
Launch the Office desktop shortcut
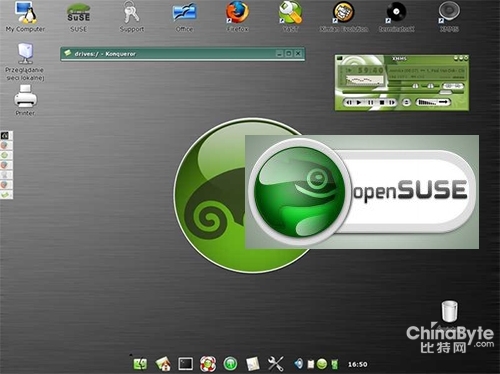pyautogui.click(x=184, y=17)
